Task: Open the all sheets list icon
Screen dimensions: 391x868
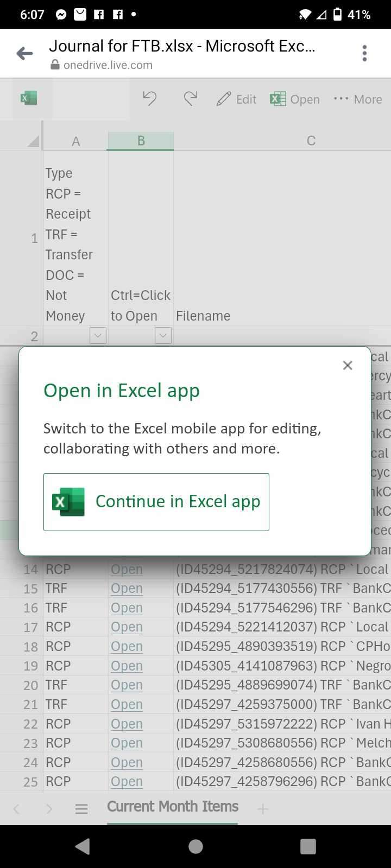Action: [81, 809]
